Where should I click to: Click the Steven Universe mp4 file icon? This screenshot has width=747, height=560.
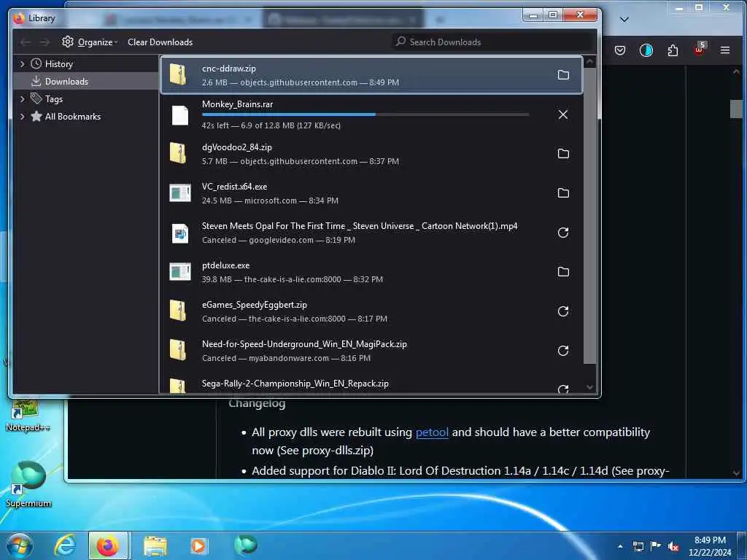point(179,233)
